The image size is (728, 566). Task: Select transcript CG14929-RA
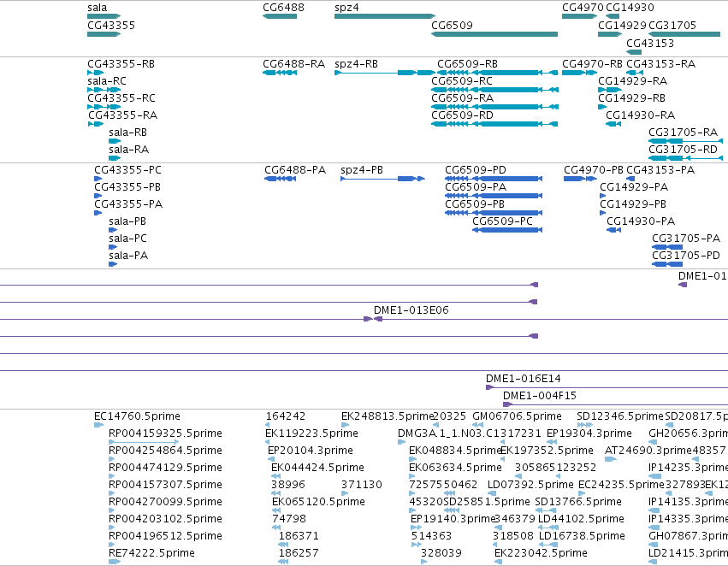632,80
